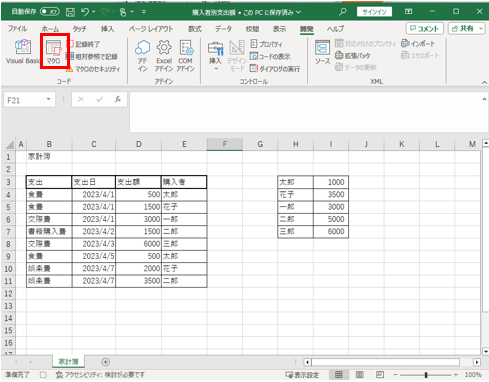Select the 支出額 header cell

[138, 182]
